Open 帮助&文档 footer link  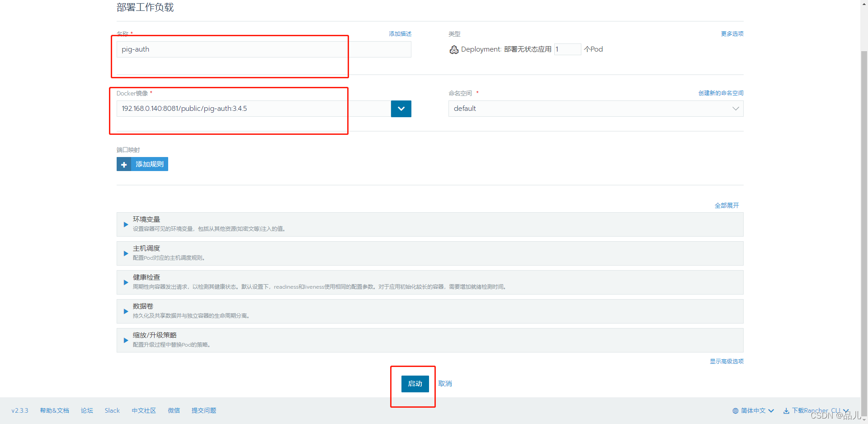54,411
